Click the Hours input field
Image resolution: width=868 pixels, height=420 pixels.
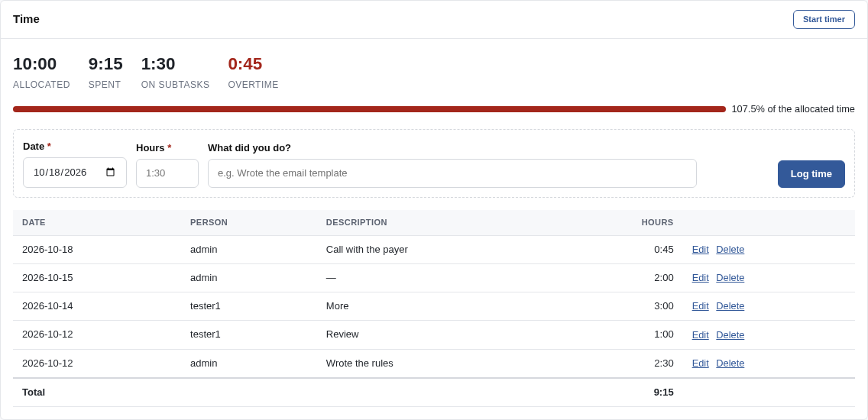coord(167,173)
